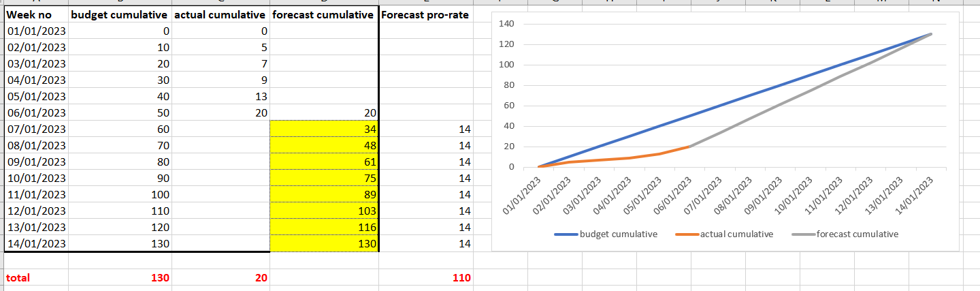Select pro-rate value 14 in 07/01/2023 row
Image resolution: width=980 pixels, height=291 pixels.
pyautogui.click(x=426, y=129)
